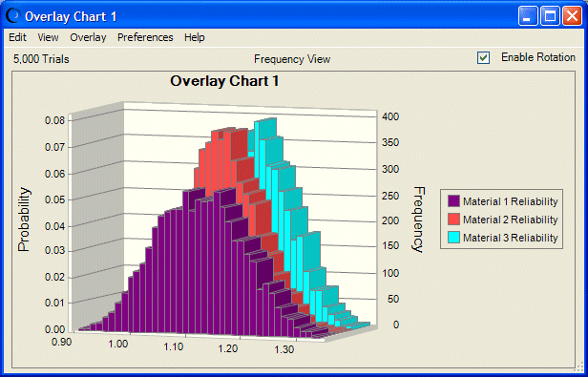Click the application icon in title bar
The height and width of the screenshot is (377, 588).
coord(13,16)
